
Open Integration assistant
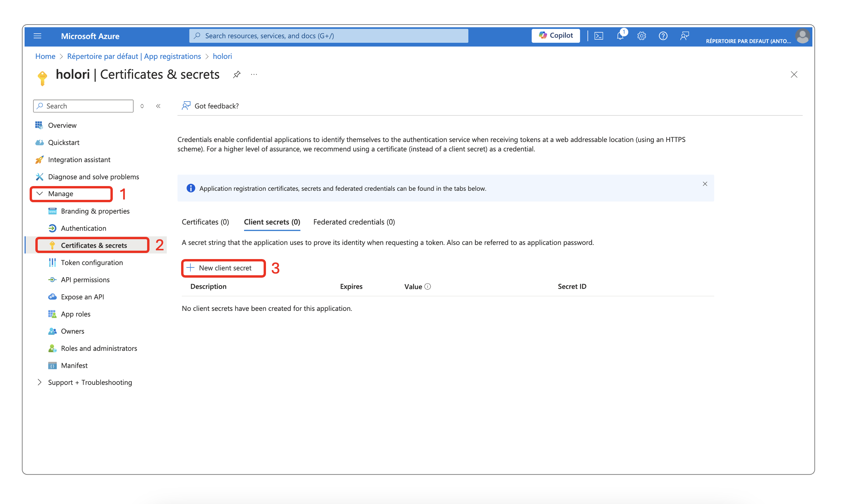point(79,159)
